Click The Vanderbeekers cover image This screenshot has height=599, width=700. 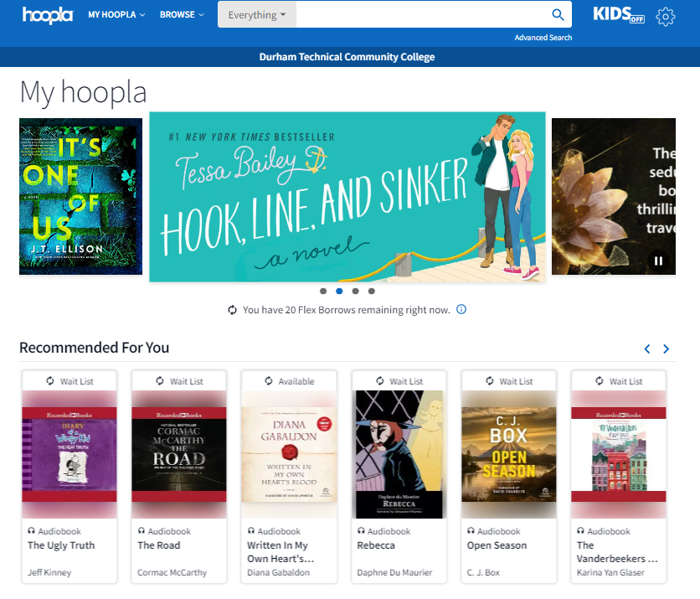tap(619, 454)
